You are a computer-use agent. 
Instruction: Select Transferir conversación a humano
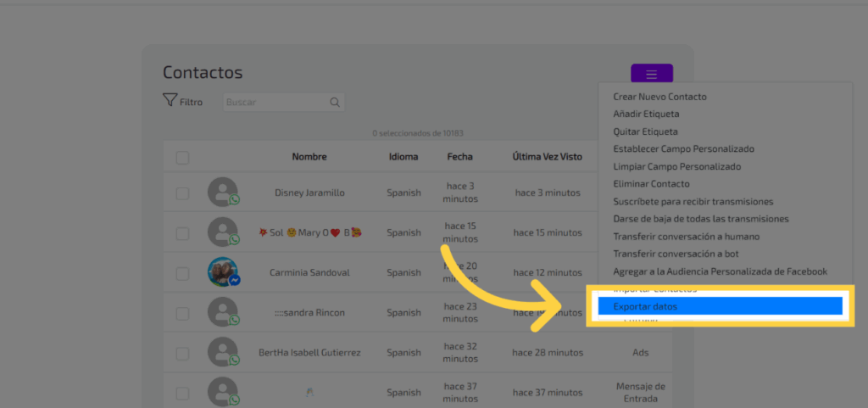click(686, 237)
